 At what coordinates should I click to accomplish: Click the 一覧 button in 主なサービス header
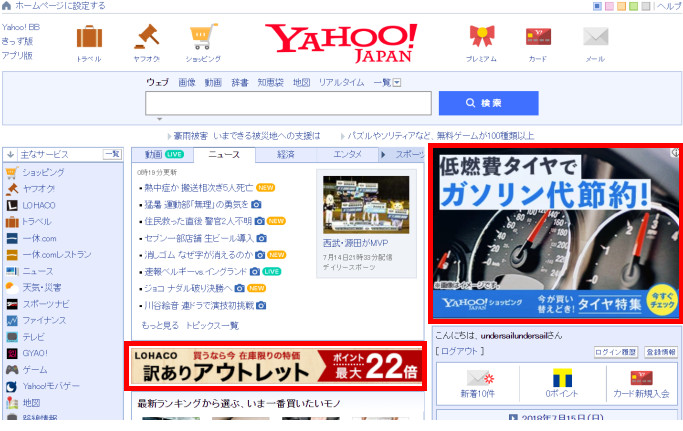(x=112, y=154)
